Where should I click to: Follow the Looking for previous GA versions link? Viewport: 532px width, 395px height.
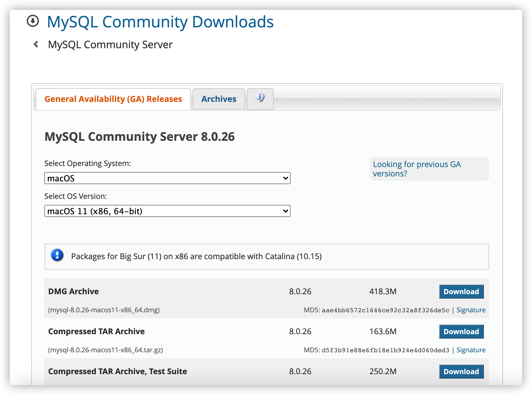(x=417, y=169)
